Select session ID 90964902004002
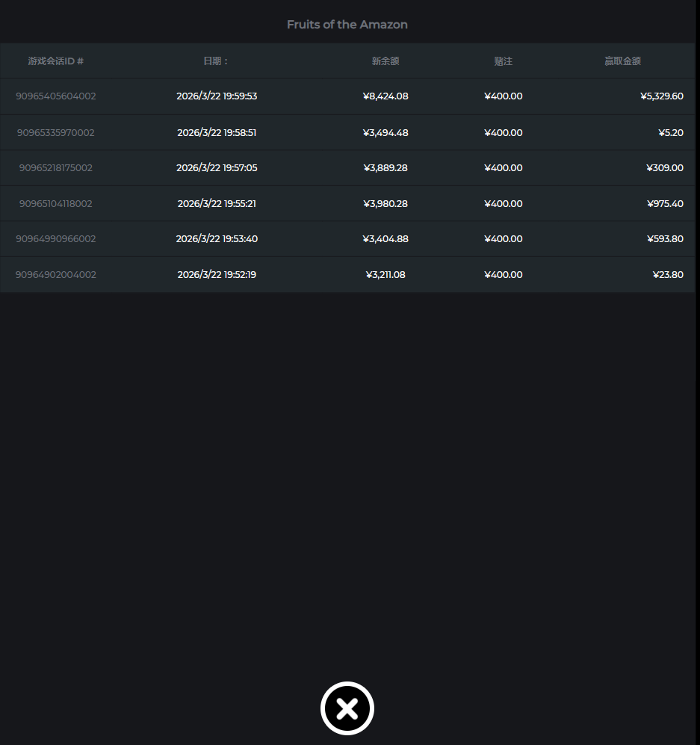The height and width of the screenshot is (745, 700). tap(56, 275)
